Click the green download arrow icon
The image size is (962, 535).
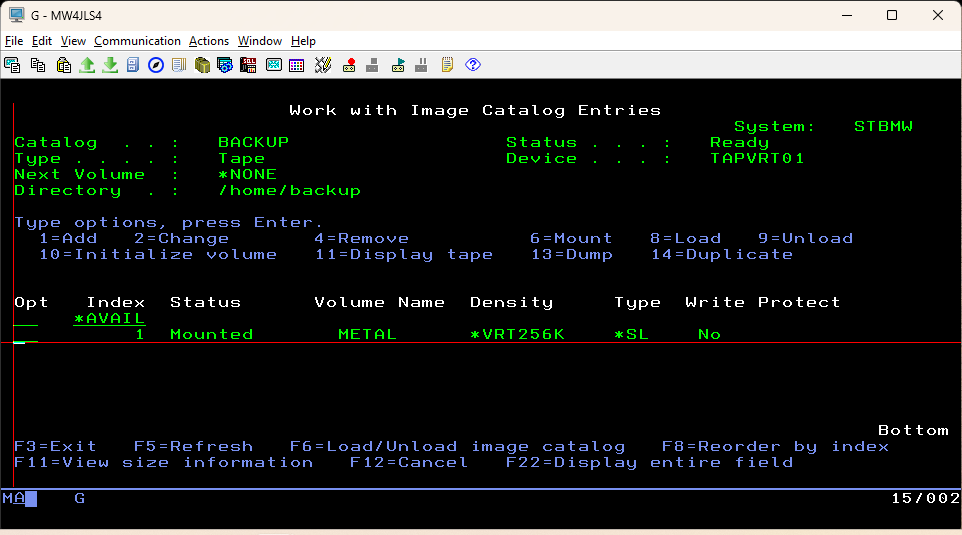click(110, 65)
